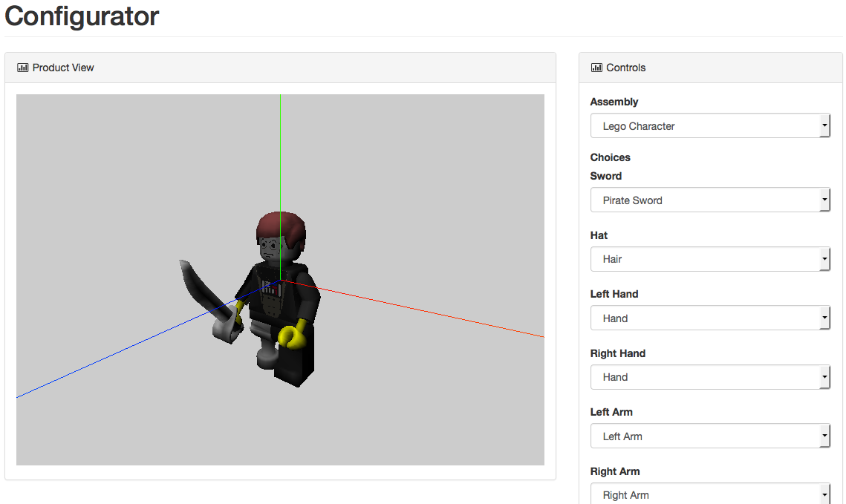Open the Hat dropdown showing Hair
This screenshot has height=504, width=846.
pos(710,259)
